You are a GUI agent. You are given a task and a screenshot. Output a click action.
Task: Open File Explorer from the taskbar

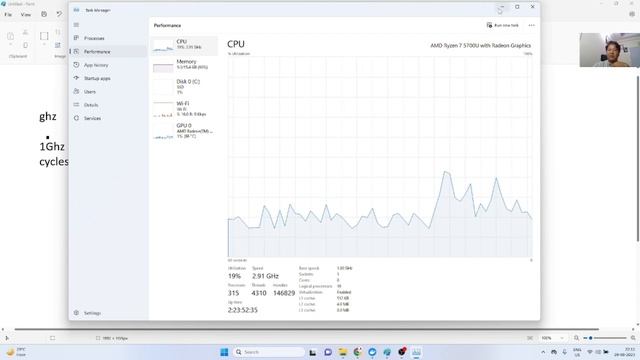(x=342, y=352)
